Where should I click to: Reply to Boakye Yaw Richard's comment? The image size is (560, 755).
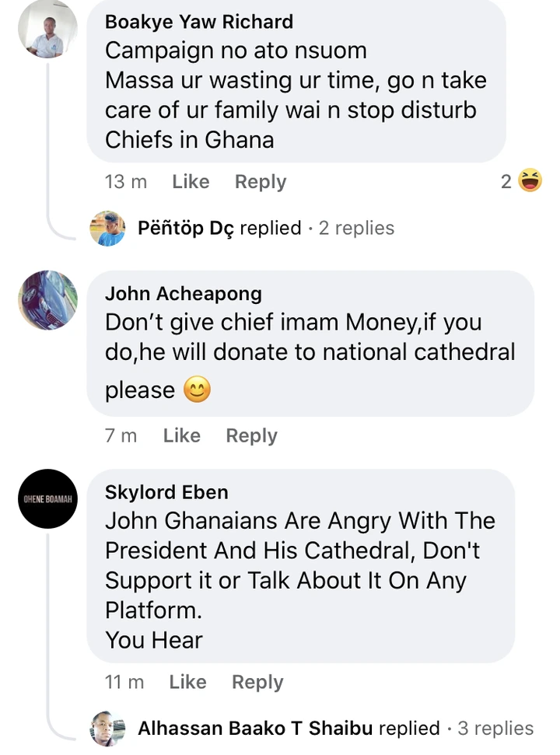click(x=261, y=182)
